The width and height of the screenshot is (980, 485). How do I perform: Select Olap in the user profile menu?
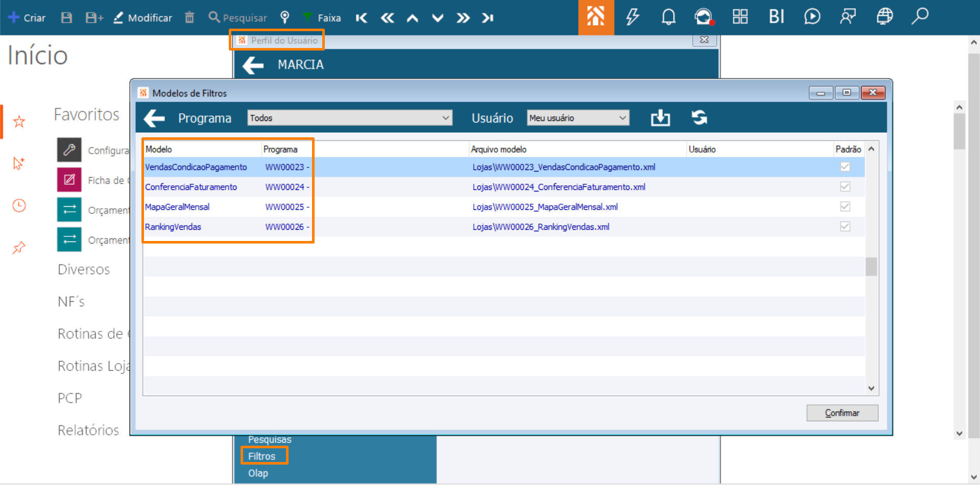click(258, 473)
